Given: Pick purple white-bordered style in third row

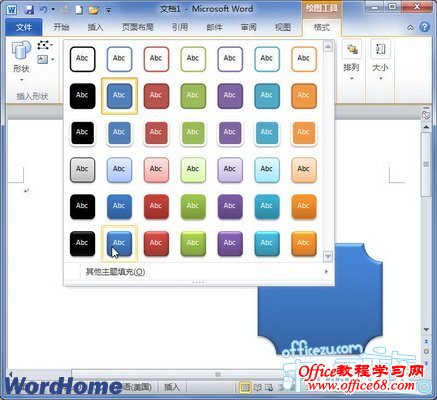Looking at the screenshot, I should (x=230, y=133).
